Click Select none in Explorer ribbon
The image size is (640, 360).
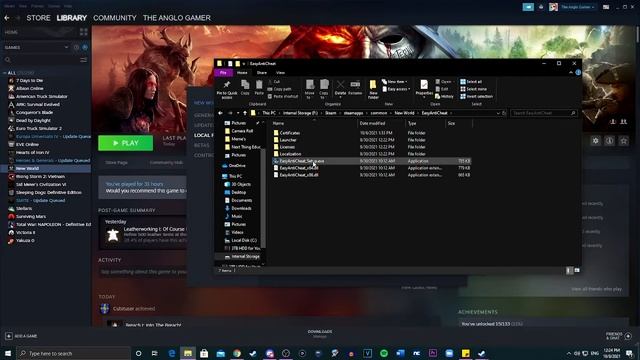[x=473, y=89]
